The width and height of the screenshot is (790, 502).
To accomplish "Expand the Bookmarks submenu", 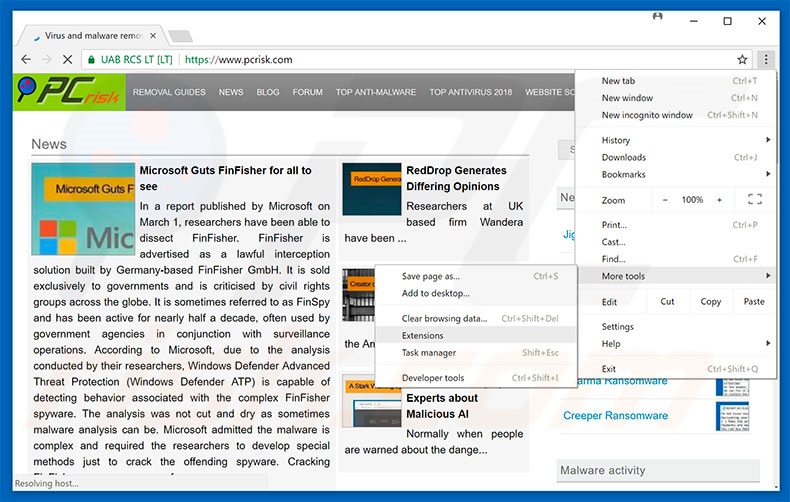I will [676, 174].
